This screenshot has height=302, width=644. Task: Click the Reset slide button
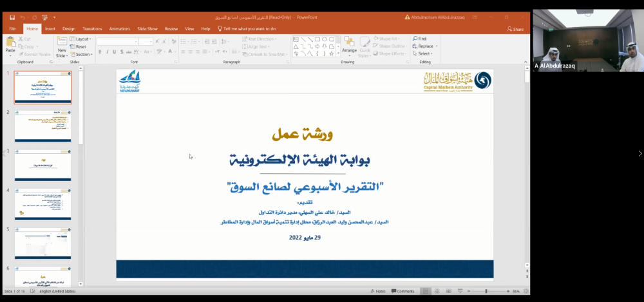point(79,46)
